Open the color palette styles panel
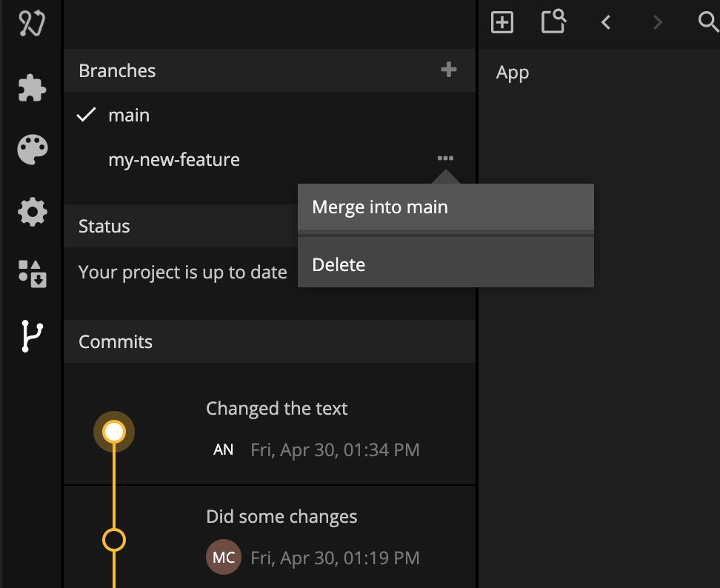Image resolution: width=720 pixels, height=588 pixels. [32, 150]
